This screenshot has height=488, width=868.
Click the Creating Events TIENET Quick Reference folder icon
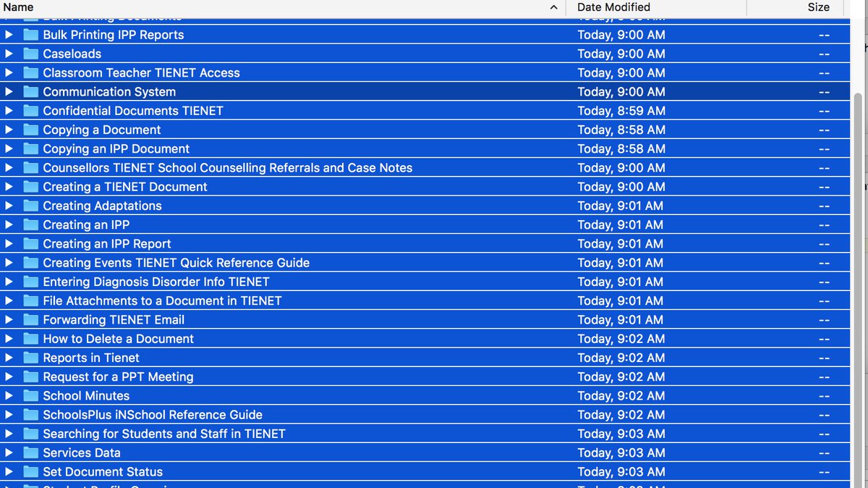(30, 263)
